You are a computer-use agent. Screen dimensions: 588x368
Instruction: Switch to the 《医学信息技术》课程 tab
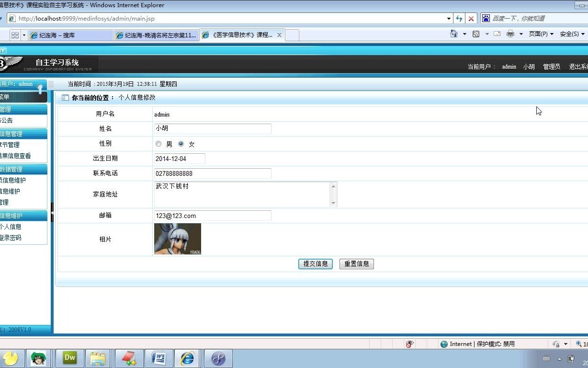click(242, 34)
